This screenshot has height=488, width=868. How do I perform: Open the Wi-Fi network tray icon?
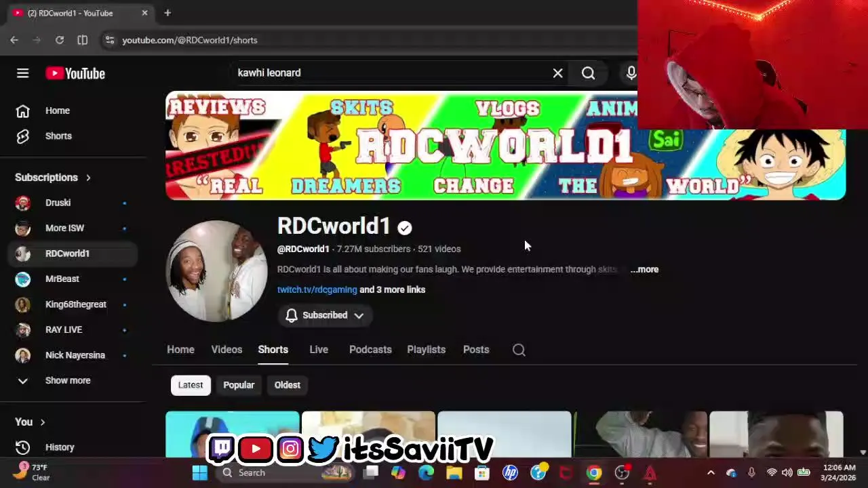click(x=772, y=472)
